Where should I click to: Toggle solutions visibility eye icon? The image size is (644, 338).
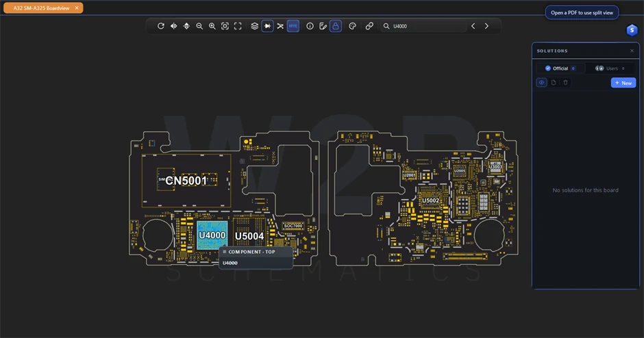[x=541, y=83]
